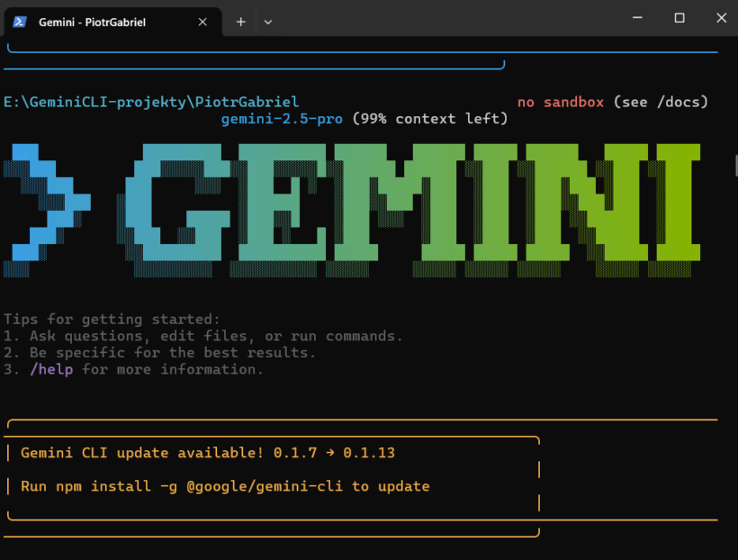This screenshot has width=738, height=560.
Task: Click the GEMINI ASCII art logo
Action: pyautogui.click(x=352, y=211)
